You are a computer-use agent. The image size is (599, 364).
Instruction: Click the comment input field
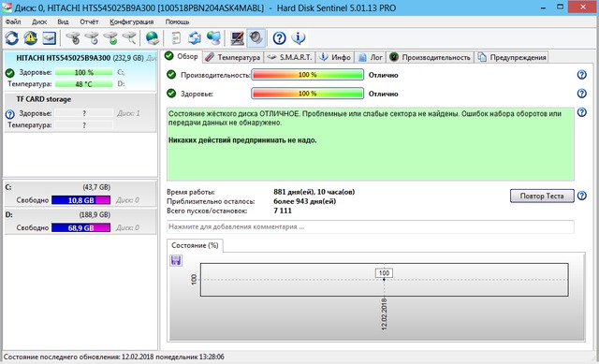371,226
